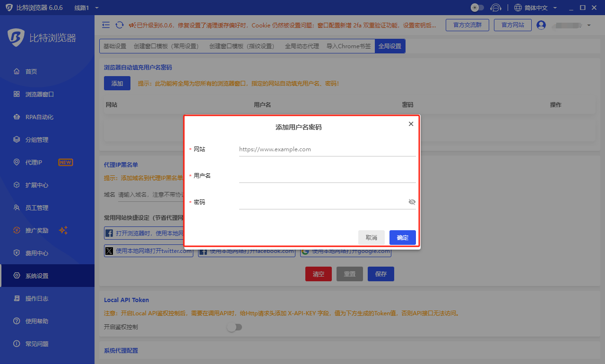Close the 添加用户名密码 dialog
605x364 pixels.
pyautogui.click(x=411, y=124)
